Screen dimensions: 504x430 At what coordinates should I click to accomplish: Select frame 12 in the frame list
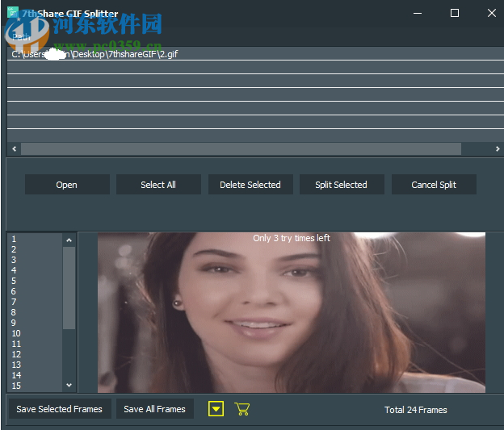tap(35, 354)
